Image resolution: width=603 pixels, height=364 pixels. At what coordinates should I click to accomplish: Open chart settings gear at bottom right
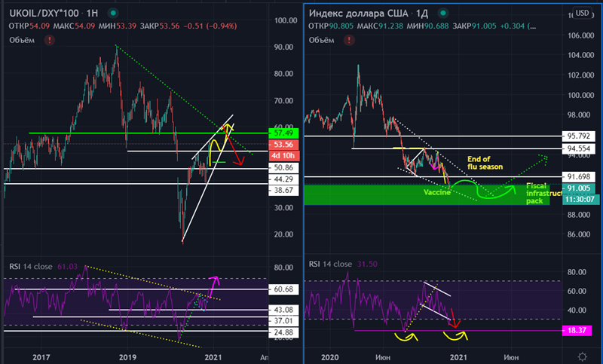pos(582,356)
